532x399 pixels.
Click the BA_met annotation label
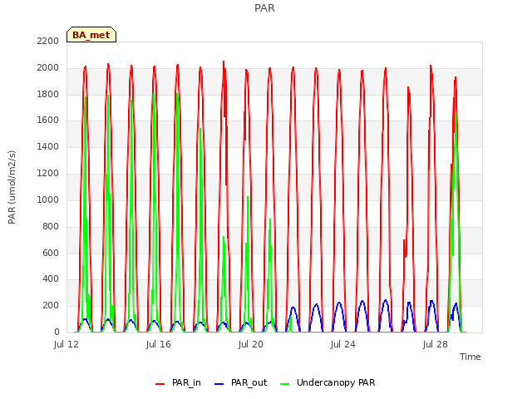point(91,35)
